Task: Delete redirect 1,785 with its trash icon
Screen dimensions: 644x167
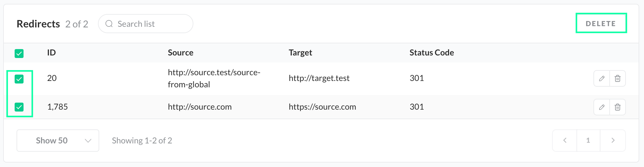Action: (618, 107)
